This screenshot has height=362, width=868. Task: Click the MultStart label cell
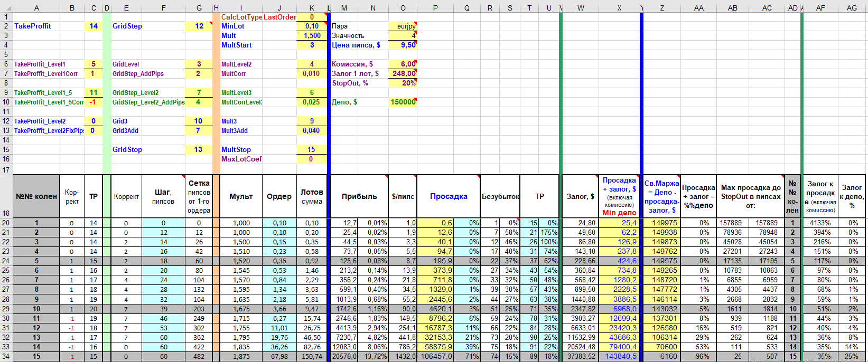(x=241, y=45)
